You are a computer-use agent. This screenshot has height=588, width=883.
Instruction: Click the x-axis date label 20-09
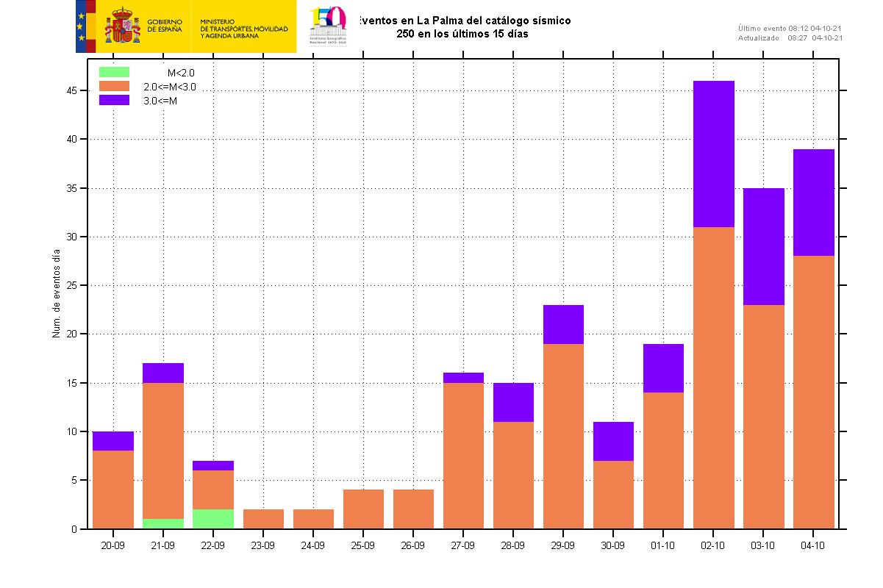pyautogui.click(x=112, y=546)
